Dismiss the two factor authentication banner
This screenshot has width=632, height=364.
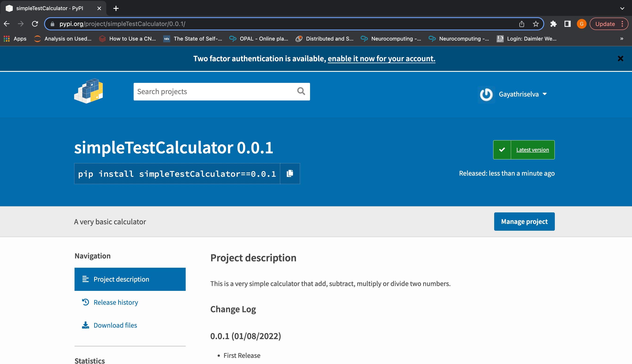pos(620,59)
